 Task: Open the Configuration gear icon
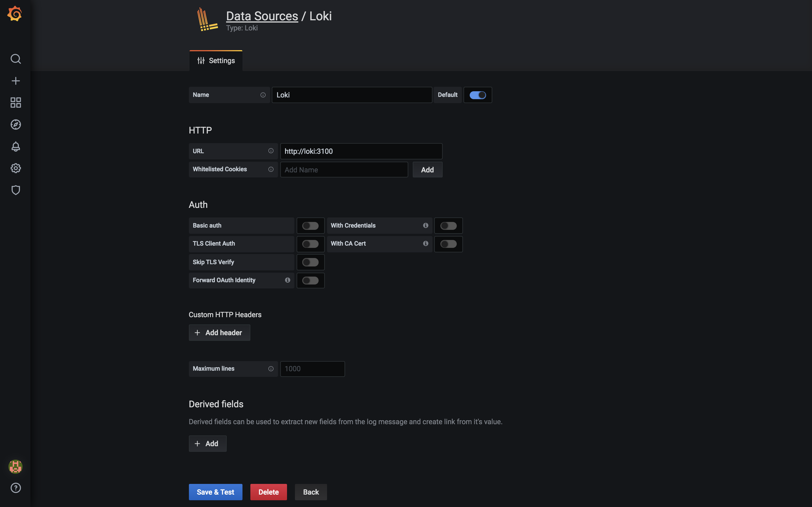tap(16, 168)
